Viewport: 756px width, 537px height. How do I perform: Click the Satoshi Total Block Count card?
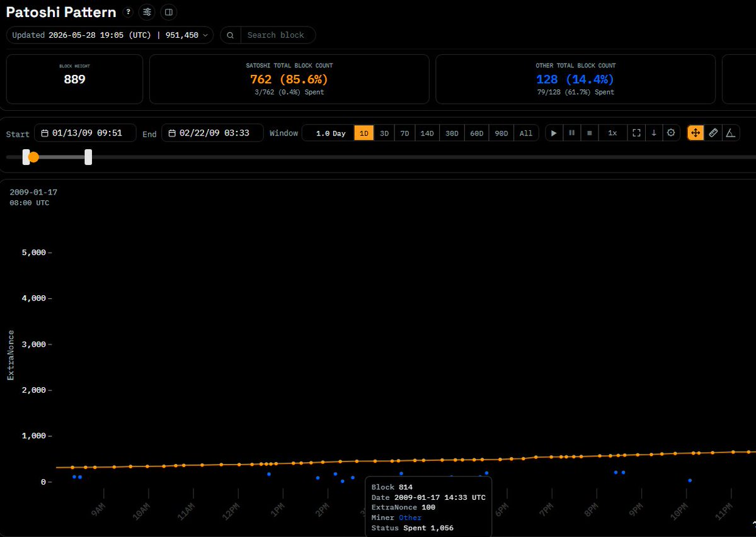[x=289, y=79]
